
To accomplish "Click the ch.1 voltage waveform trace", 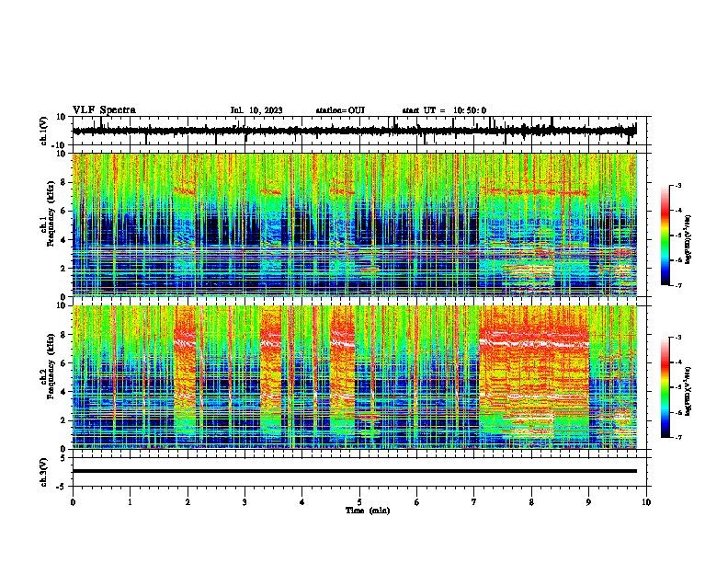I will [x=355, y=131].
